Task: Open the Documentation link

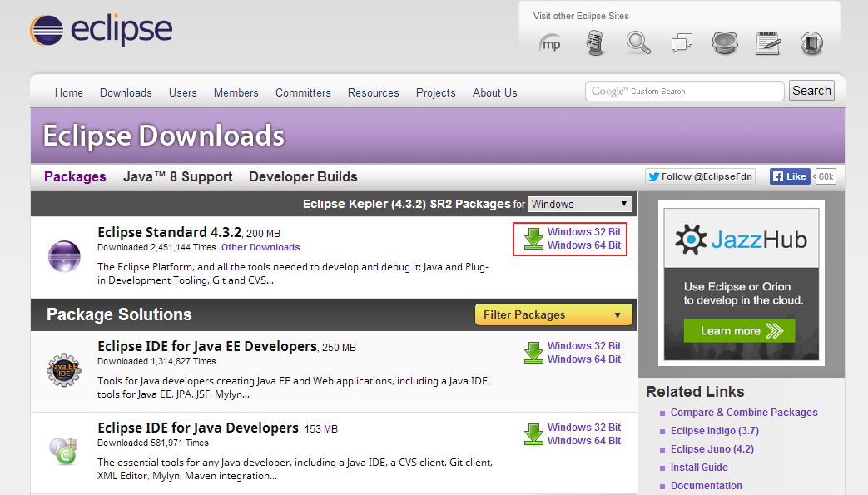Action: point(706,486)
